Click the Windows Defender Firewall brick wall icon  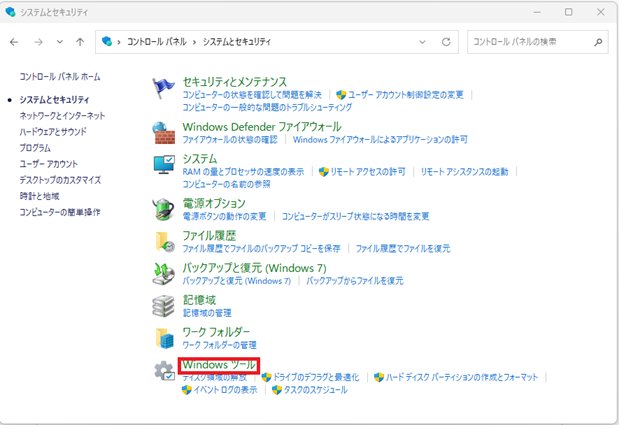pos(164,133)
